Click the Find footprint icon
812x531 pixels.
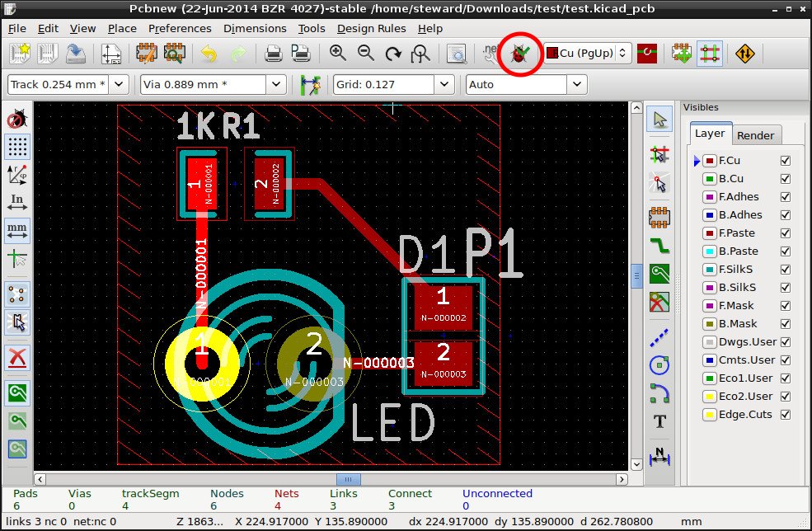click(457, 54)
